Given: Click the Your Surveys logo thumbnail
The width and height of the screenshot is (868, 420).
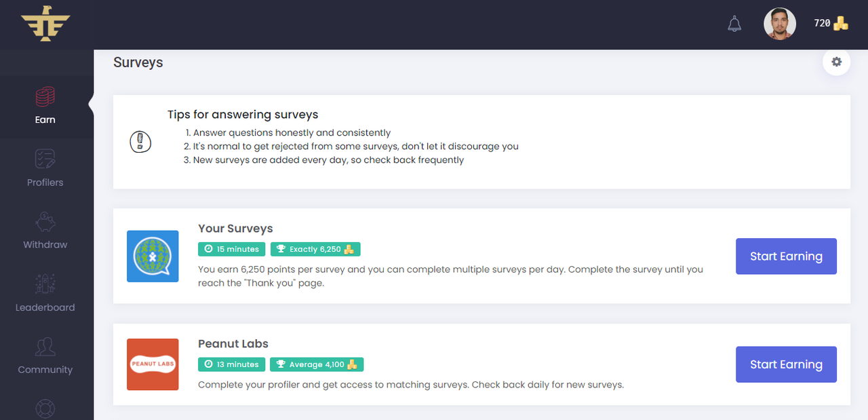Looking at the screenshot, I should (153, 256).
